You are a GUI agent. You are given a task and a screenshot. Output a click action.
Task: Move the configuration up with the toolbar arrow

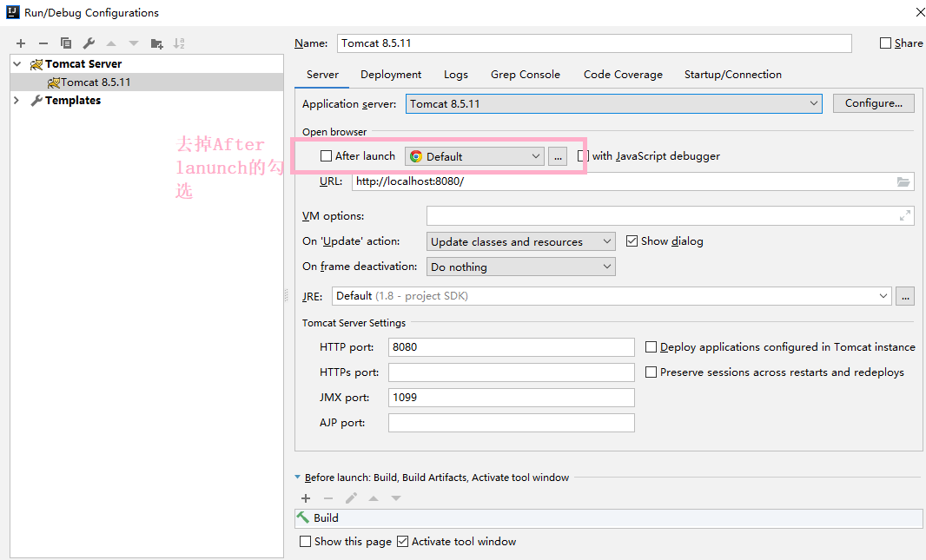[111, 43]
